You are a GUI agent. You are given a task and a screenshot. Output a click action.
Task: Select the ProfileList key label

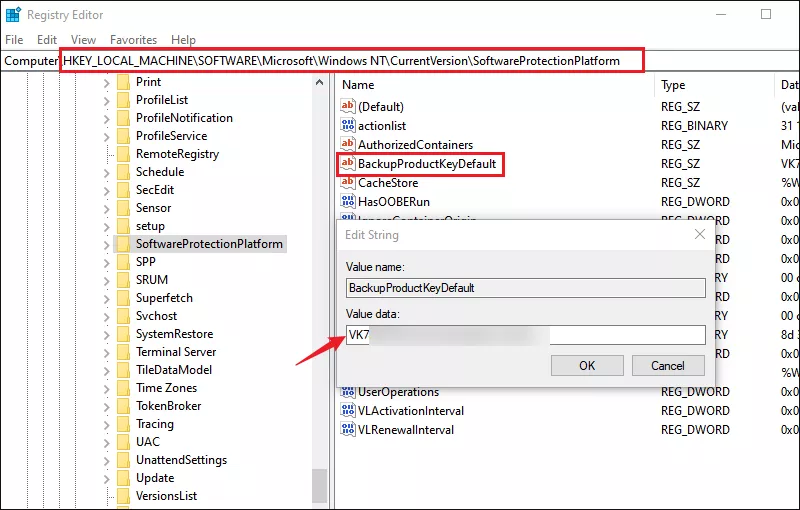click(x=162, y=100)
